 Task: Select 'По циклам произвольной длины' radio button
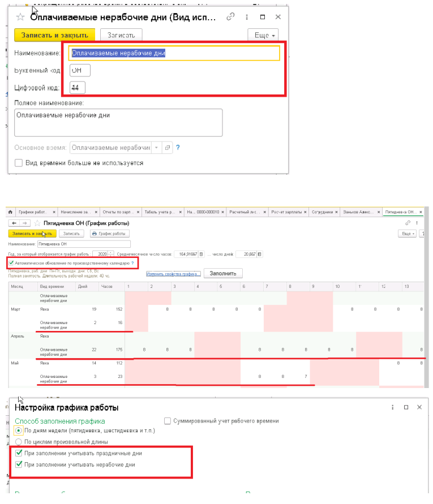pyautogui.click(x=19, y=442)
